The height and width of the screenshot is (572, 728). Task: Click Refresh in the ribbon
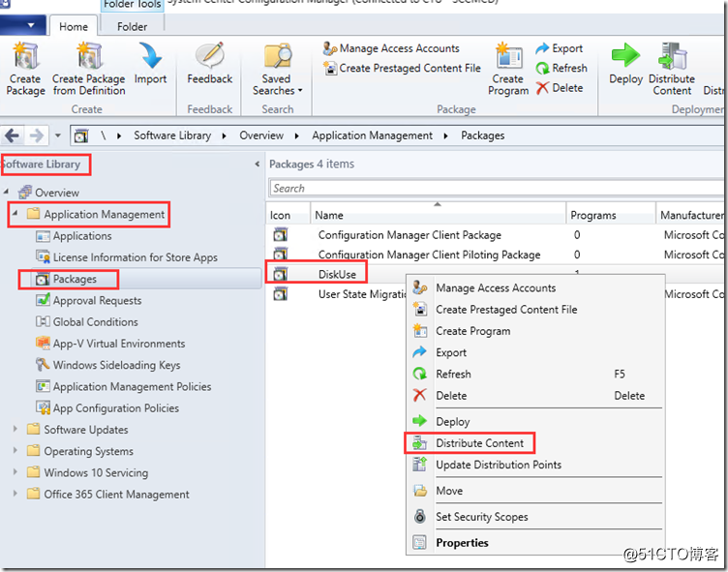point(561,69)
